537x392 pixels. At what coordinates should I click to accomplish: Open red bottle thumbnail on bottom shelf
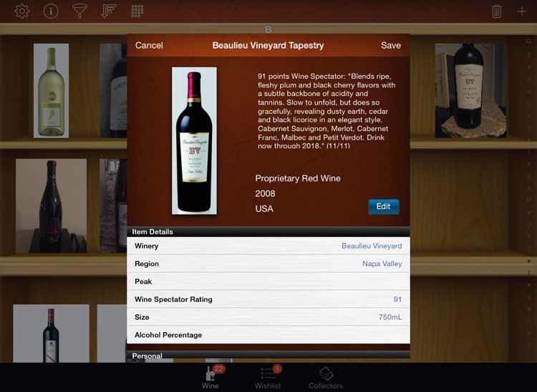tap(51, 333)
